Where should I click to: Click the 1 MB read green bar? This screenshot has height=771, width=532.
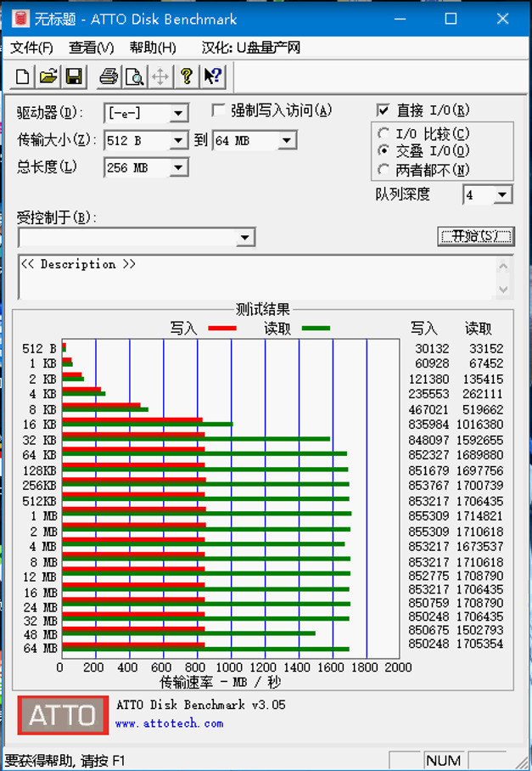coord(207,514)
